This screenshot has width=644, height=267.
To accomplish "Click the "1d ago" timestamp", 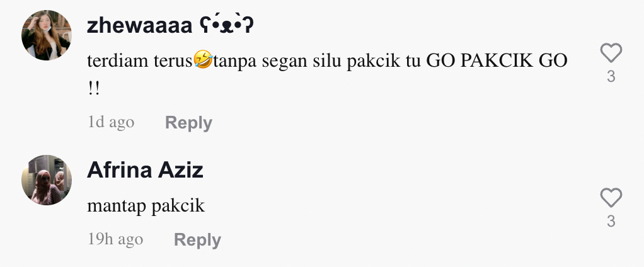I will tap(111, 122).
